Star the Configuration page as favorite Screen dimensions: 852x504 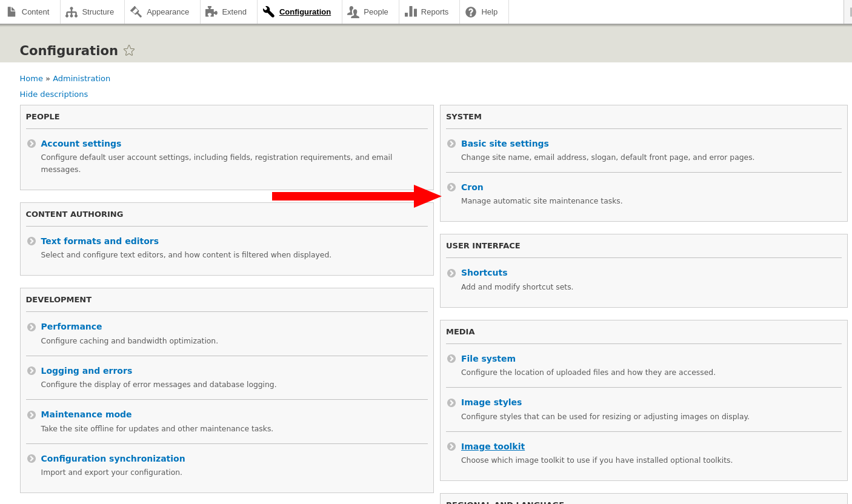pos(129,50)
